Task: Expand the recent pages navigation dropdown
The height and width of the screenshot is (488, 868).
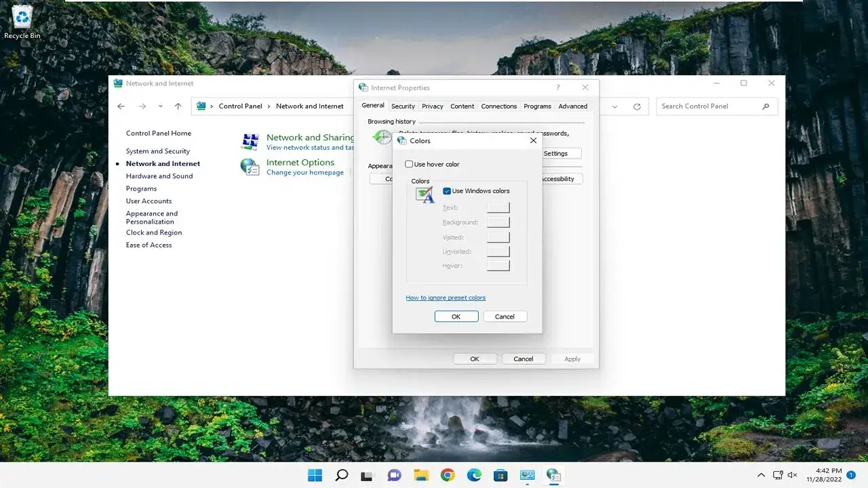Action: tap(160, 106)
